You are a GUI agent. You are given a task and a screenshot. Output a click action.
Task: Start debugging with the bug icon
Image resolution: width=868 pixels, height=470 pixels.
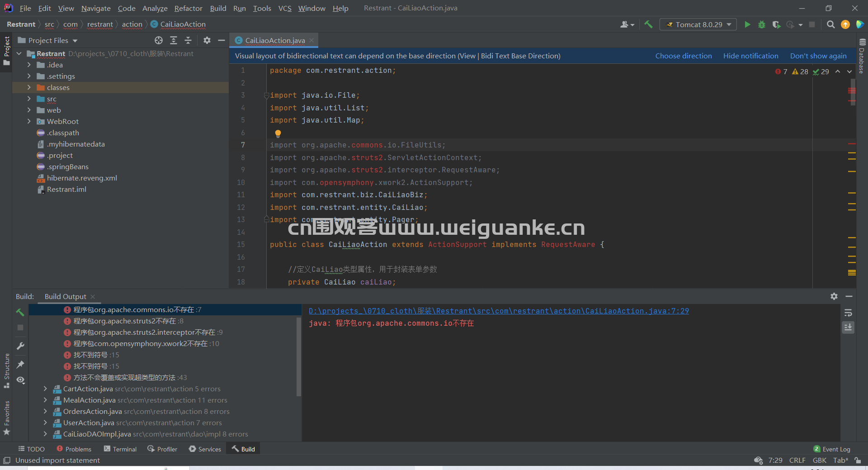coord(762,24)
